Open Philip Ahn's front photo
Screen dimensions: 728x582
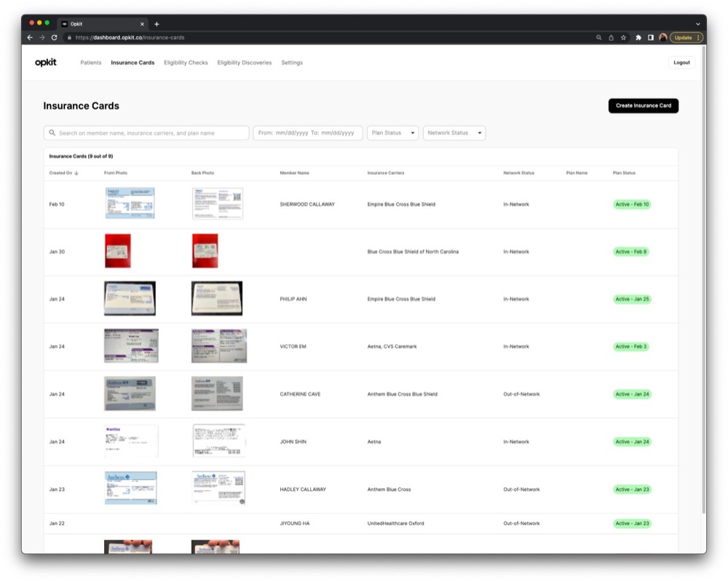coord(130,298)
